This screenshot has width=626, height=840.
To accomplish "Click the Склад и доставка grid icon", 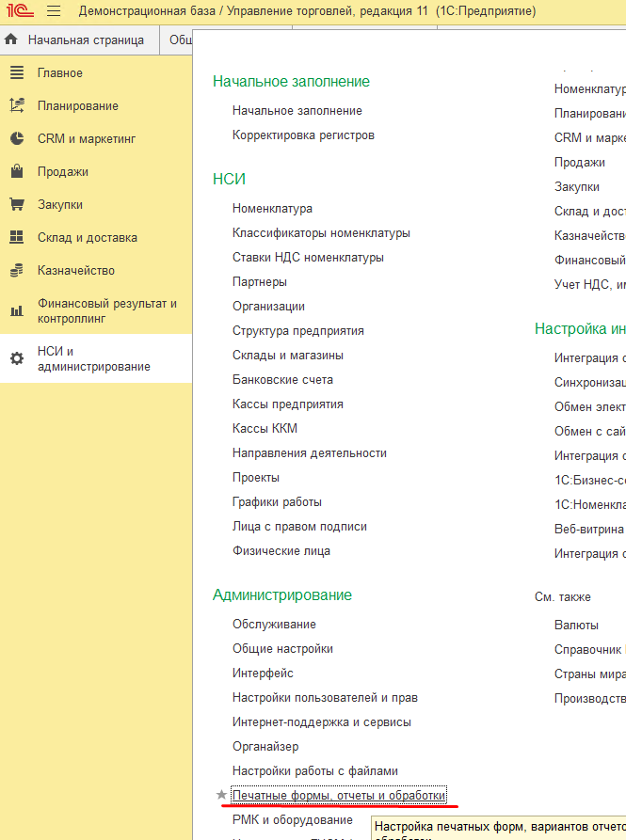I will (17, 237).
